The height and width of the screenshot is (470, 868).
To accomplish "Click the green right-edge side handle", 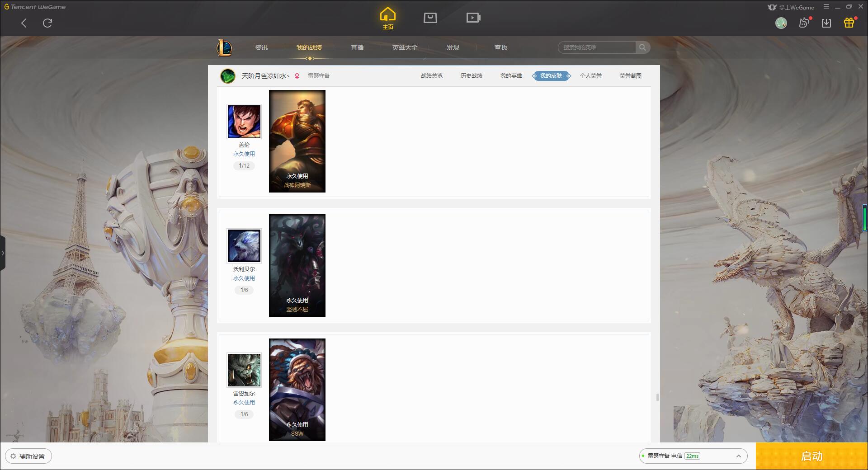I will point(865,218).
